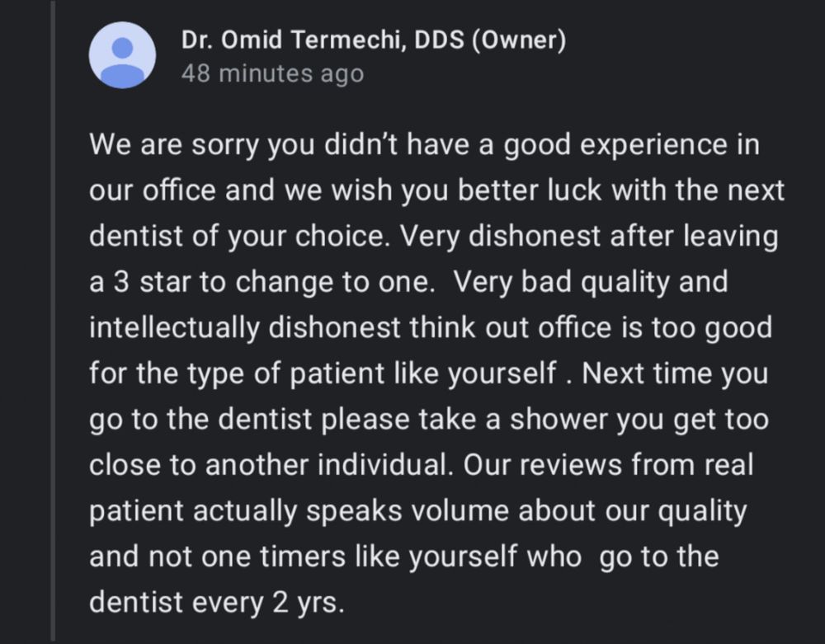This screenshot has width=825, height=644.
Task: Click the "DDS" credential in the name
Action: (440, 40)
